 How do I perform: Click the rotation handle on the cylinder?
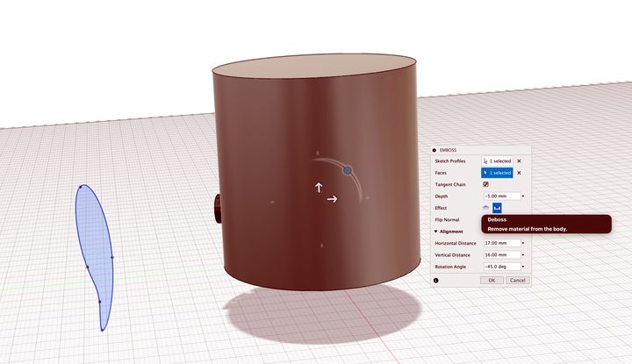pos(348,170)
